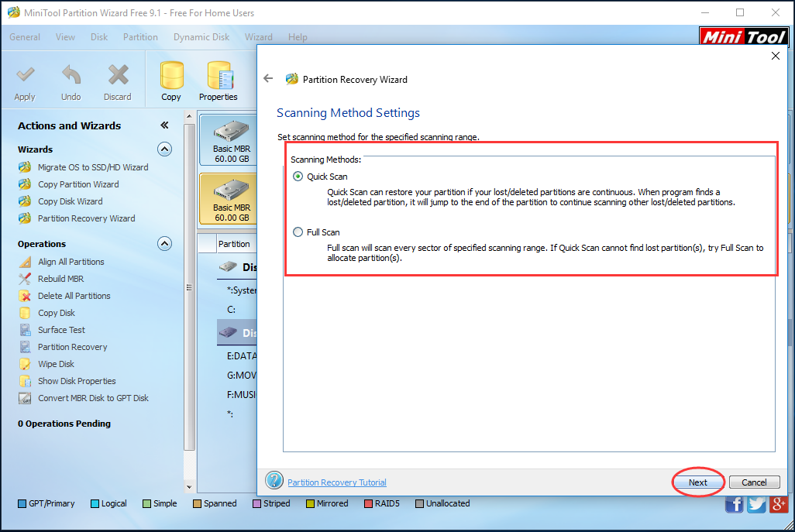The image size is (795, 532).
Task: Click the Copy disk toolbar icon
Action: [171, 75]
